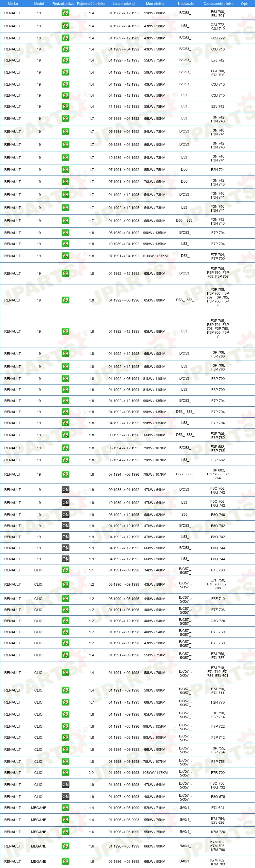Select the petrol icon in the C3G 720 row
255x868 pixels.
pos(66,621)
